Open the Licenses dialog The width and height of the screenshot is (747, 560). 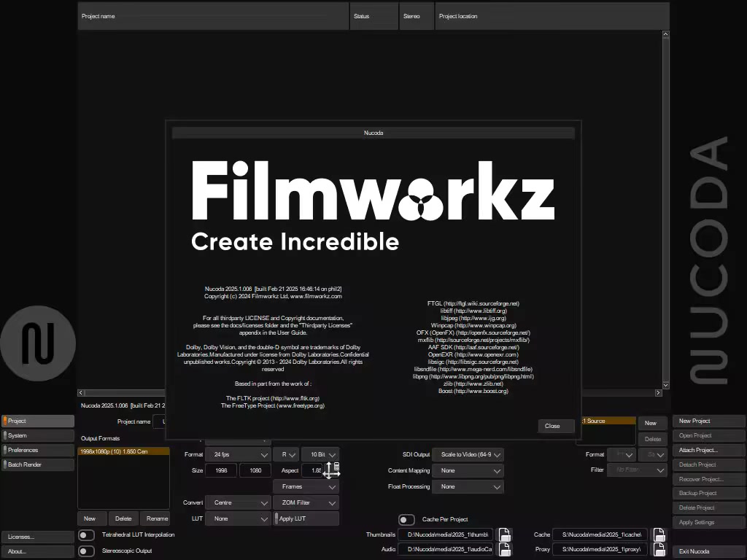38,537
